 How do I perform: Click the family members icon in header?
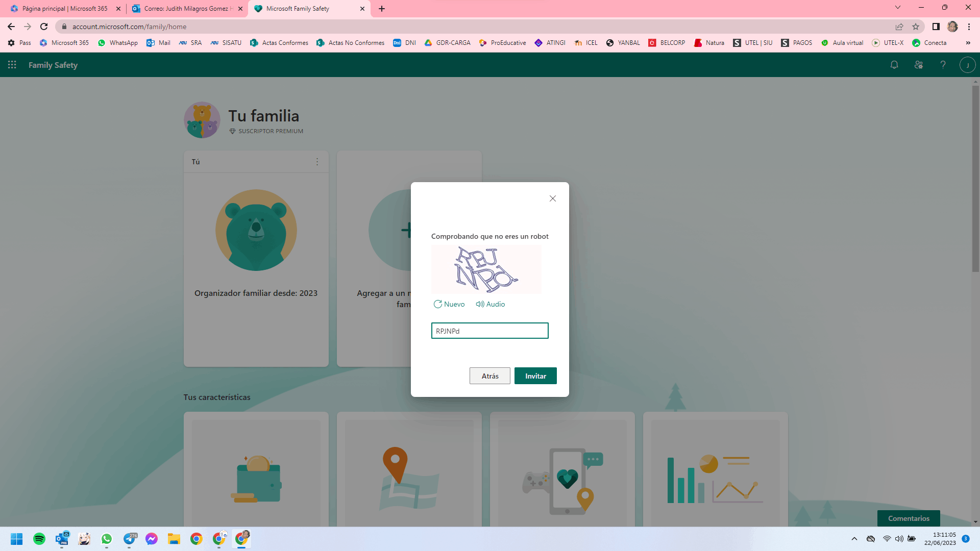[918, 65]
